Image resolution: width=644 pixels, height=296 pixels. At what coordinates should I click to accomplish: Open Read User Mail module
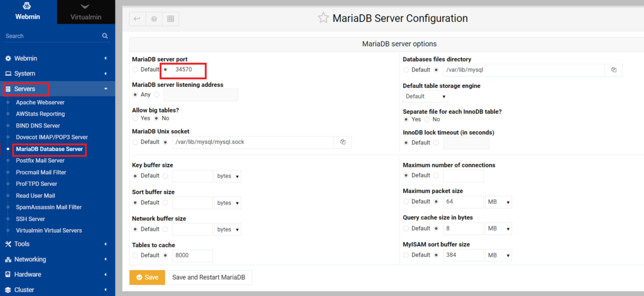click(x=35, y=196)
